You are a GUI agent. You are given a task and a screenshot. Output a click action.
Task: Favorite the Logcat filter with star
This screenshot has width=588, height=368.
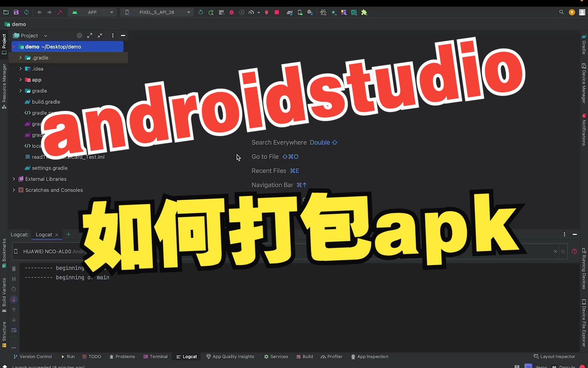tap(563, 251)
